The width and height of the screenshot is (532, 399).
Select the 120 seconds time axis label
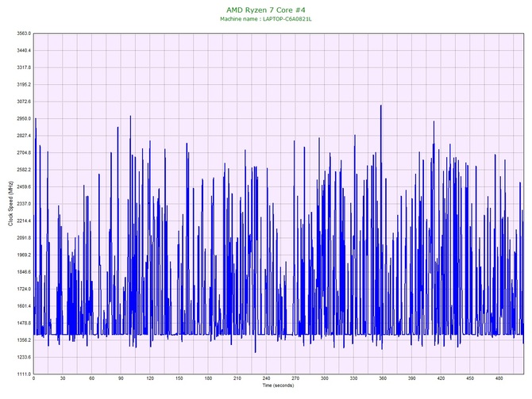[150, 378]
